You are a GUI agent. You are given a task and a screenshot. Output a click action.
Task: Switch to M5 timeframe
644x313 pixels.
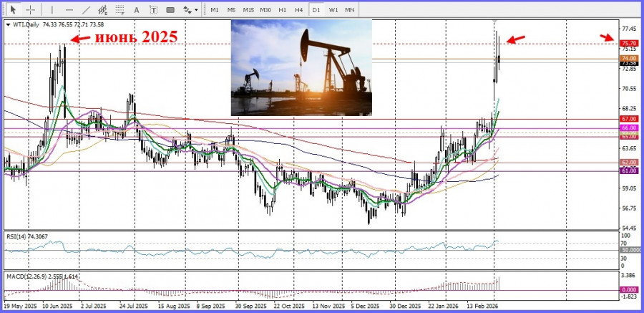(x=231, y=10)
